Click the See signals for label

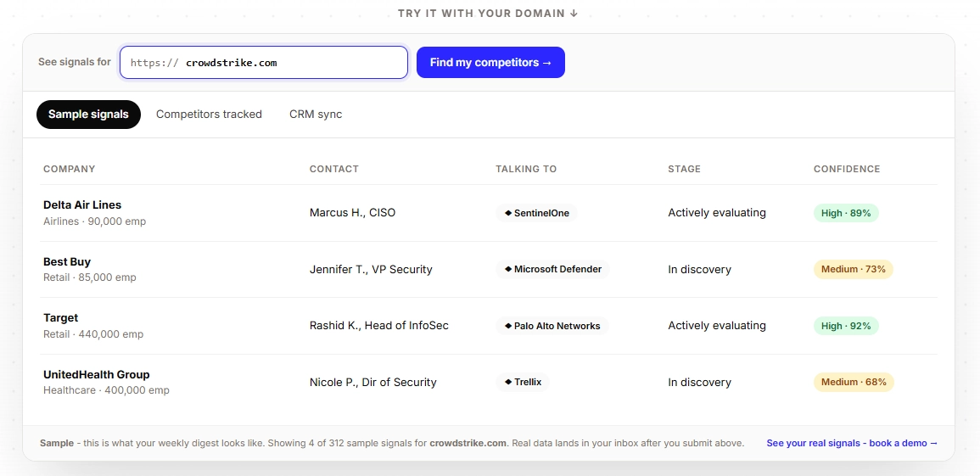pyautogui.click(x=75, y=62)
